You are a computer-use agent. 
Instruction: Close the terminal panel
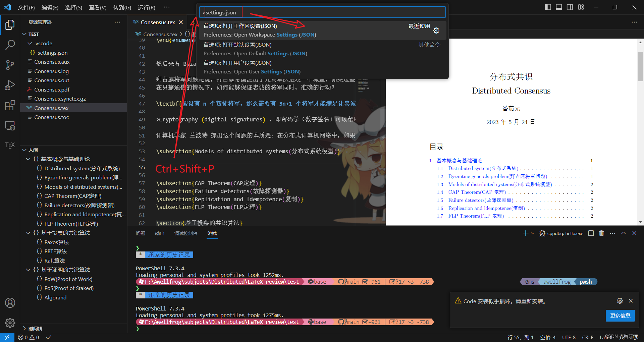pos(634,233)
